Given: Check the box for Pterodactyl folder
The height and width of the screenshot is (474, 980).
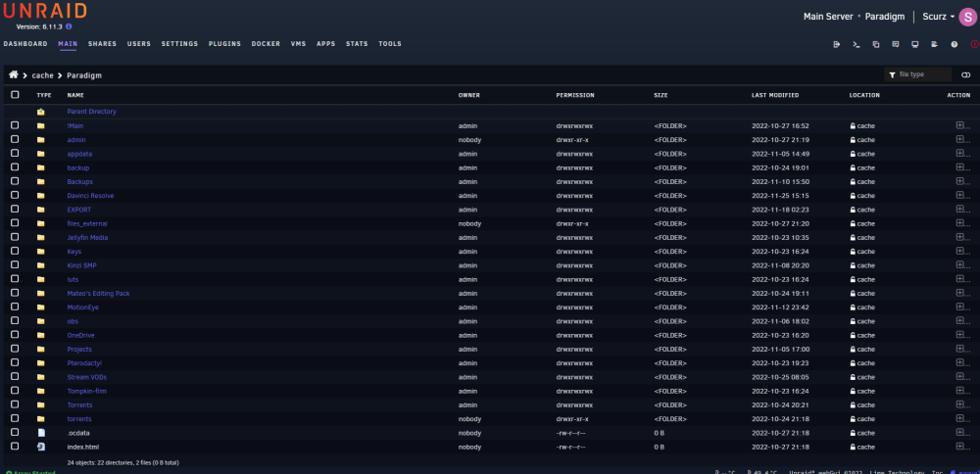Looking at the screenshot, I should [15, 362].
